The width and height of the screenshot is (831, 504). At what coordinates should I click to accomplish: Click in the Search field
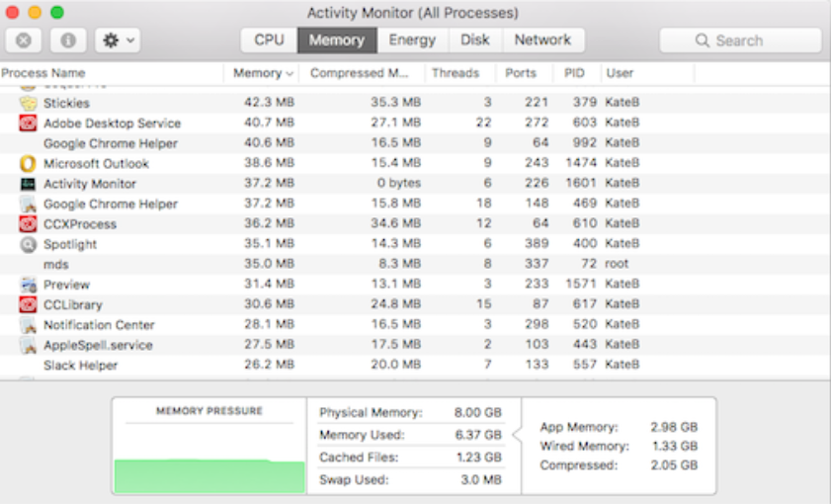click(x=740, y=41)
